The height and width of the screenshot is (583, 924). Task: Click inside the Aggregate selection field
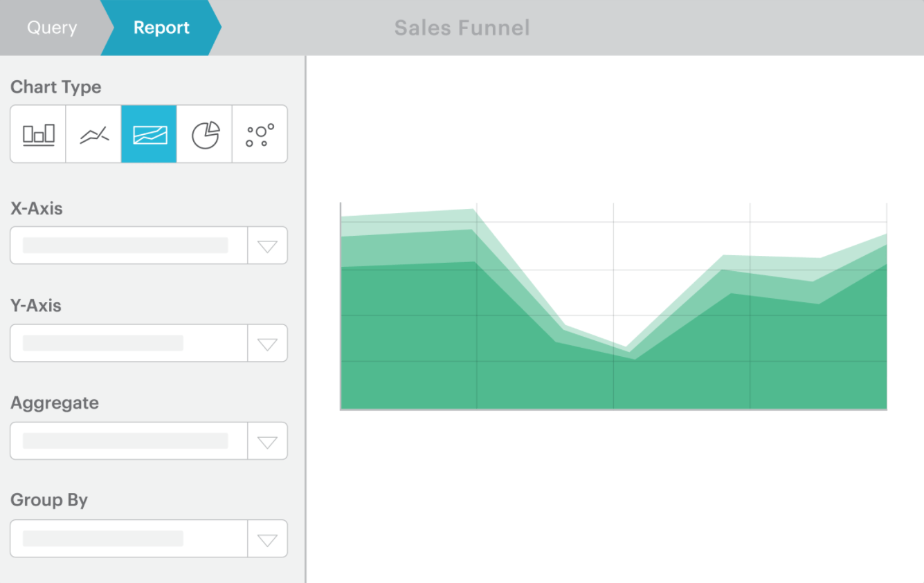coord(128,441)
